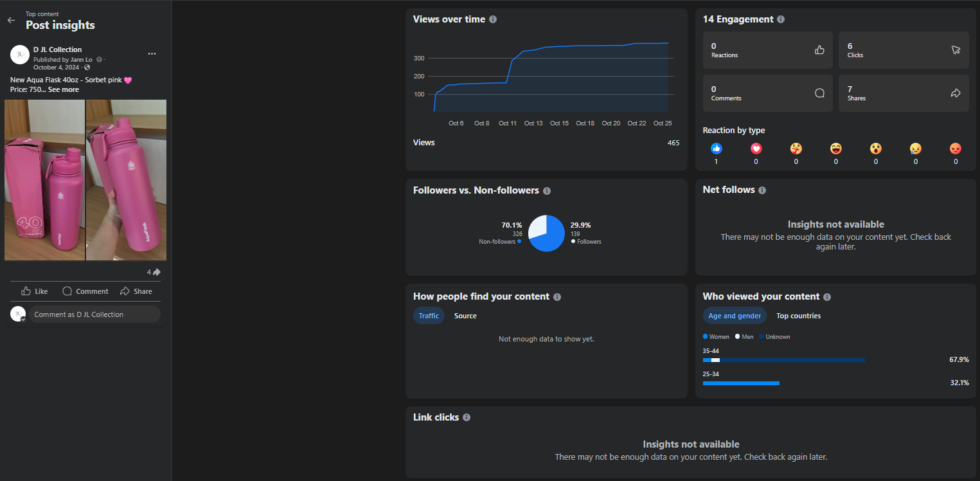Click the back arrow beside Post insights
The image size is (980, 481).
coord(10,21)
